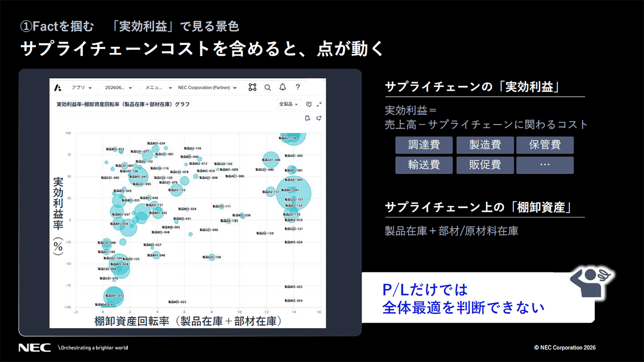Image resolution: width=644 pixels, height=362 pixels.
Task: Expand NEC Corporation (Partner) workspace dropdown
Action: [x=207, y=88]
